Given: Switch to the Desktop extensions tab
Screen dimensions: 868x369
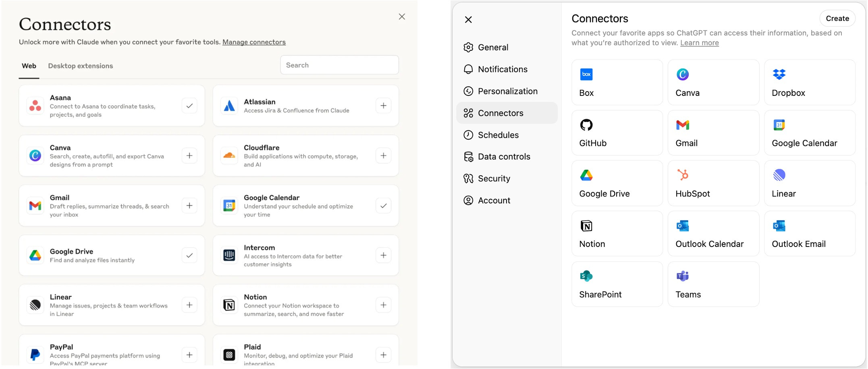Looking at the screenshot, I should [x=81, y=66].
